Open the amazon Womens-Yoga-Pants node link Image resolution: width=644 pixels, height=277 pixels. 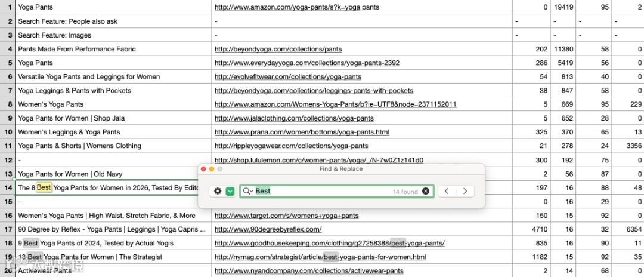click(x=335, y=104)
